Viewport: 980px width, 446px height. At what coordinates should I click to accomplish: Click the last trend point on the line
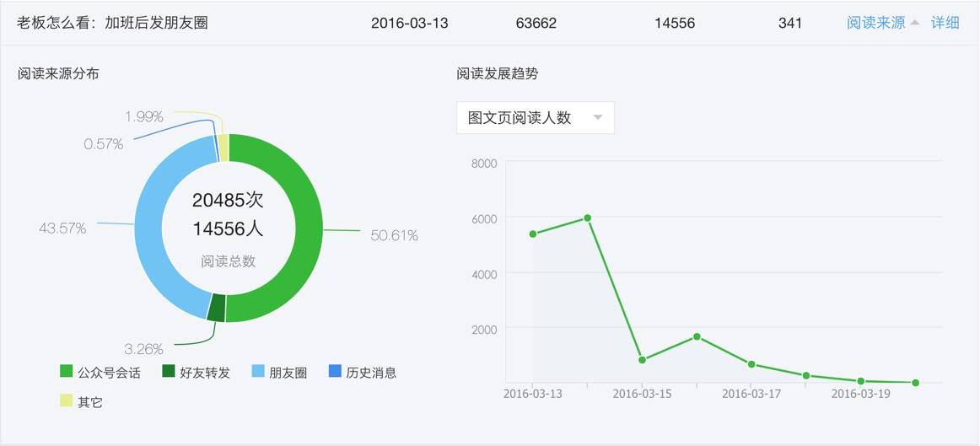915,382
